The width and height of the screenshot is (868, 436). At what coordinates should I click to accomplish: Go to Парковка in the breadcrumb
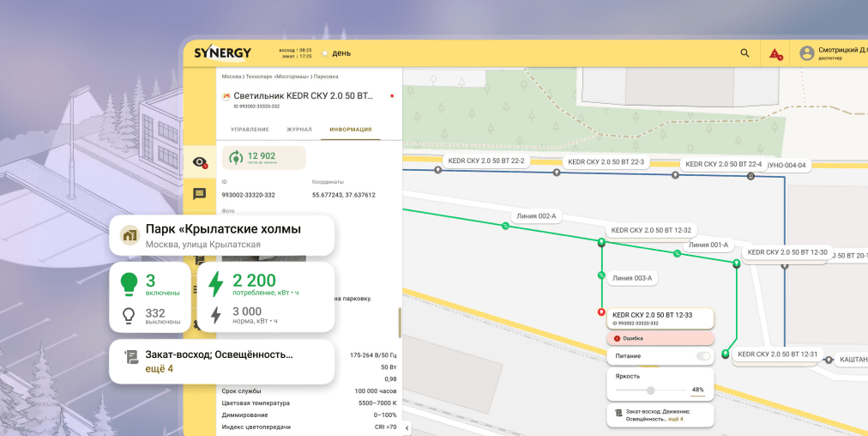pos(326,76)
